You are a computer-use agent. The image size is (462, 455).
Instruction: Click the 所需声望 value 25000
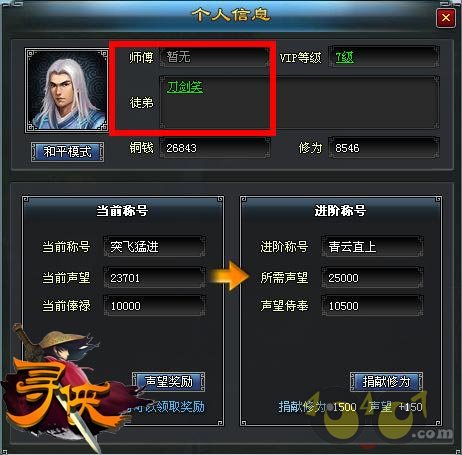[x=372, y=277]
